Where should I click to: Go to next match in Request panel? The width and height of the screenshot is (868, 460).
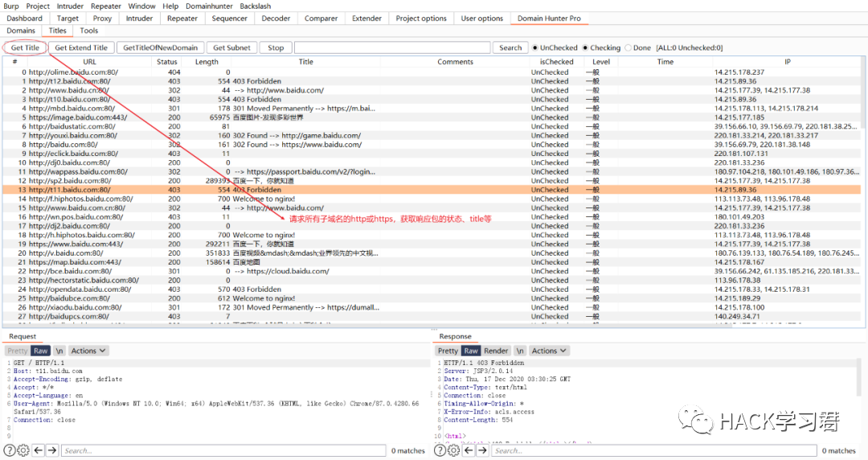[x=52, y=450]
